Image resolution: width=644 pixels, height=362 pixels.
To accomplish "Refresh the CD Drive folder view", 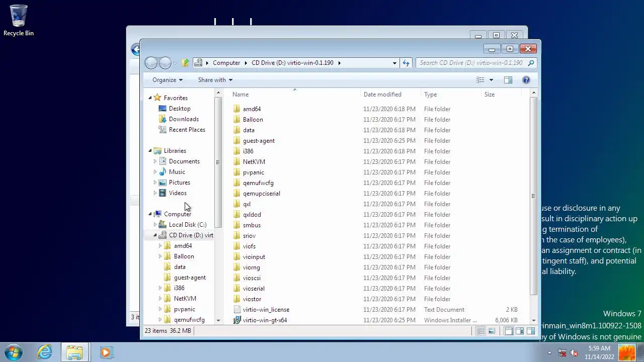I will (x=406, y=63).
